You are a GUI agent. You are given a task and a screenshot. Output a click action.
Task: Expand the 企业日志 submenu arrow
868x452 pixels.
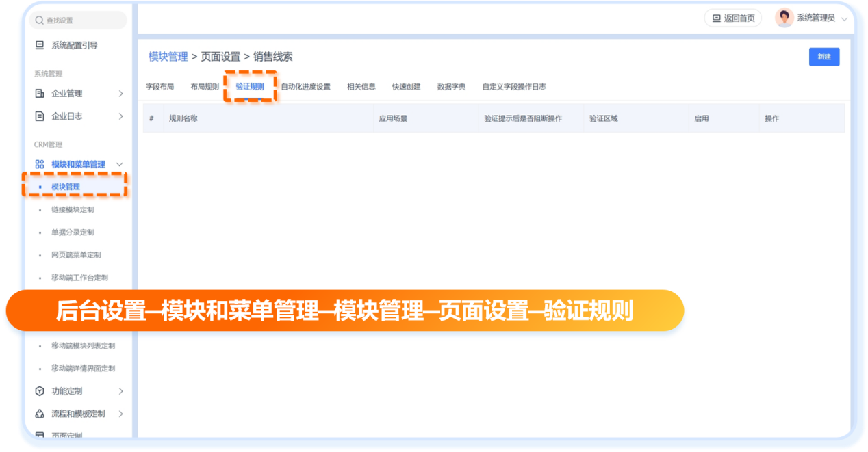(x=120, y=116)
